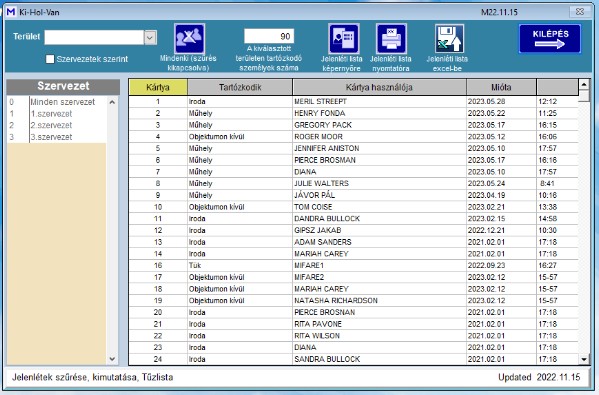Click the Kártya használója column header
599x395 pixels.
(379, 87)
